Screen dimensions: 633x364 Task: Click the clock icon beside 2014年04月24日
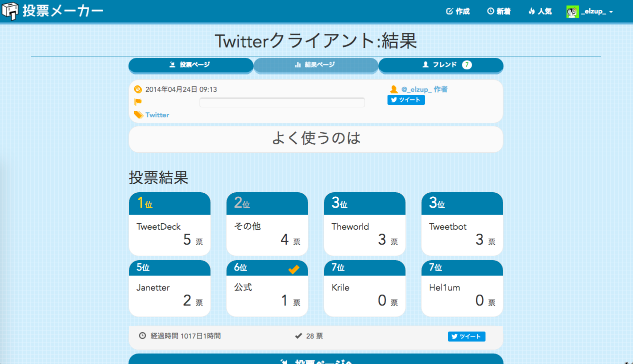138,89
